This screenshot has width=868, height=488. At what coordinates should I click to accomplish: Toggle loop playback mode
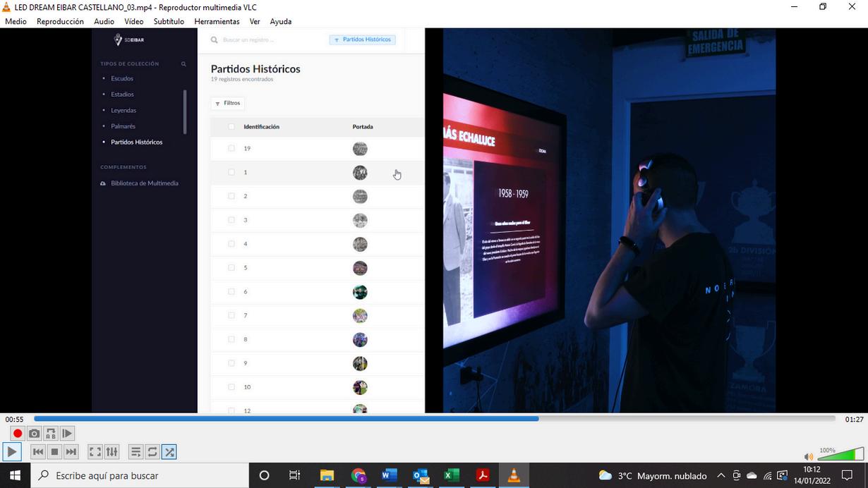(x=152, y=451)
